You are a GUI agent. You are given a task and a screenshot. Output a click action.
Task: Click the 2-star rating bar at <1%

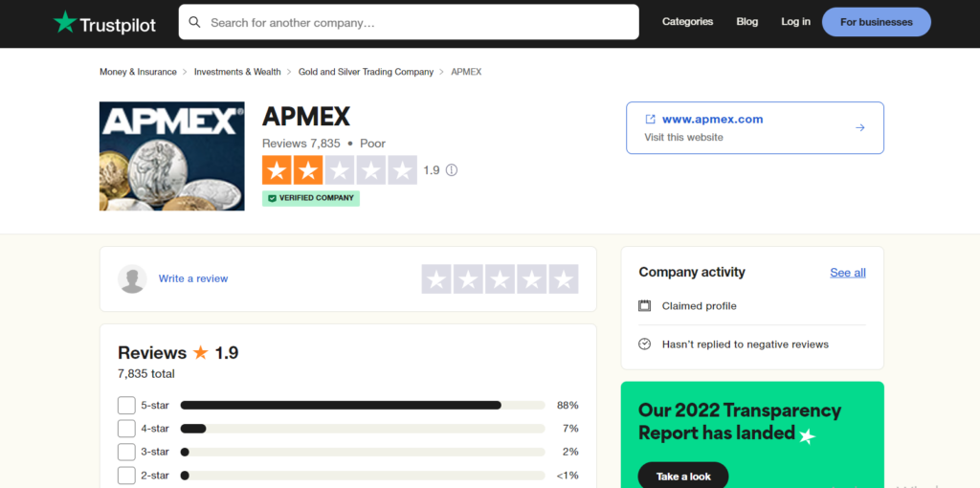(363, 476)
